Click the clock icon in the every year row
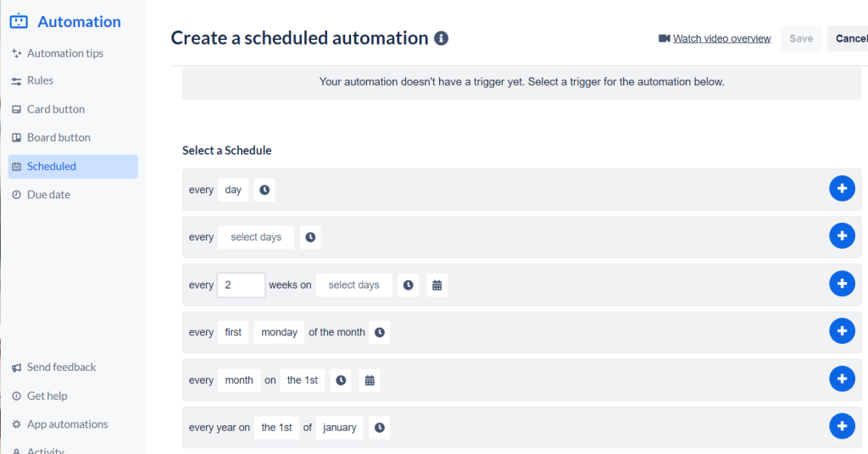Image resolution: width=868 pixels, height=454 pixels. 380,428
